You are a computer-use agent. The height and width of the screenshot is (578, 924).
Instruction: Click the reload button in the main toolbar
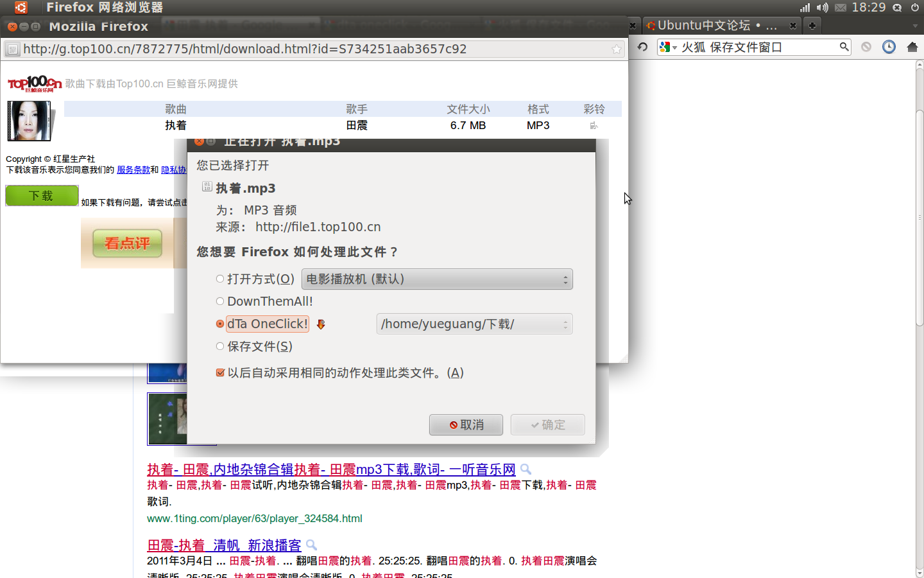642,47
